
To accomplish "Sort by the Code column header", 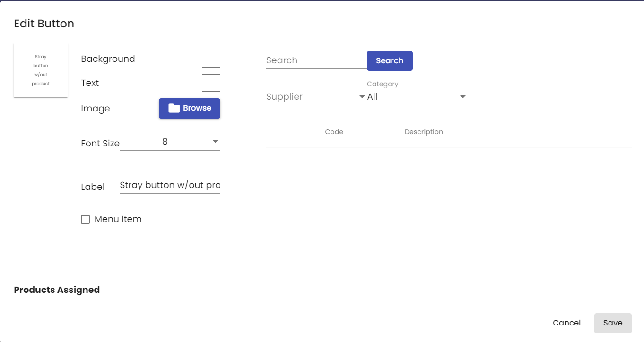I will tap(334, 132).
